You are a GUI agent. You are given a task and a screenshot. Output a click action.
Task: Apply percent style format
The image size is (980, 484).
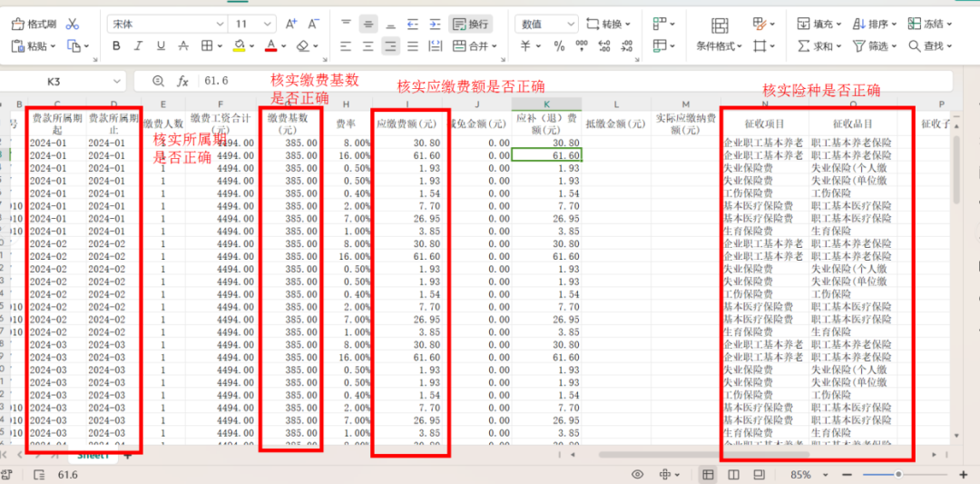(x=559, y=45)
